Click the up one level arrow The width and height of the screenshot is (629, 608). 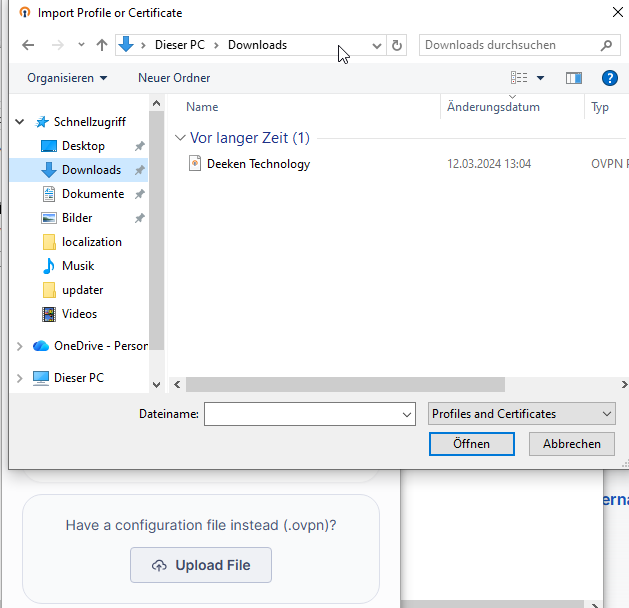(102, 45)
